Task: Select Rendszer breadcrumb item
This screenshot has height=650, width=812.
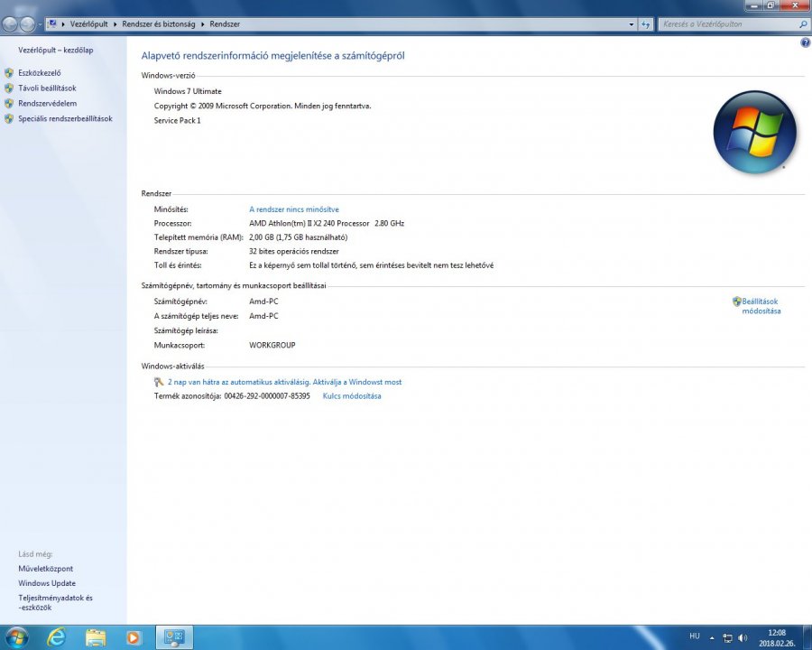Action: pyautogui.click(x=225, y=23)
